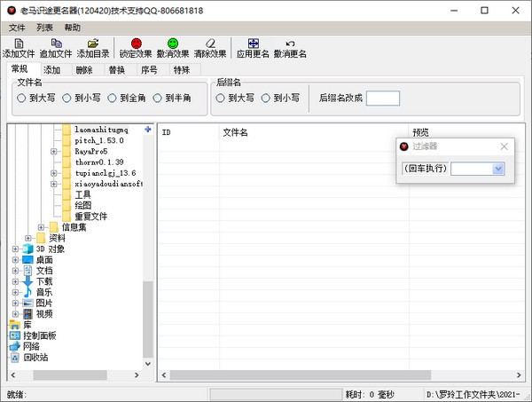
Task: Select the 文件名 到大写 radio button
Action: (x=21, y=99)
